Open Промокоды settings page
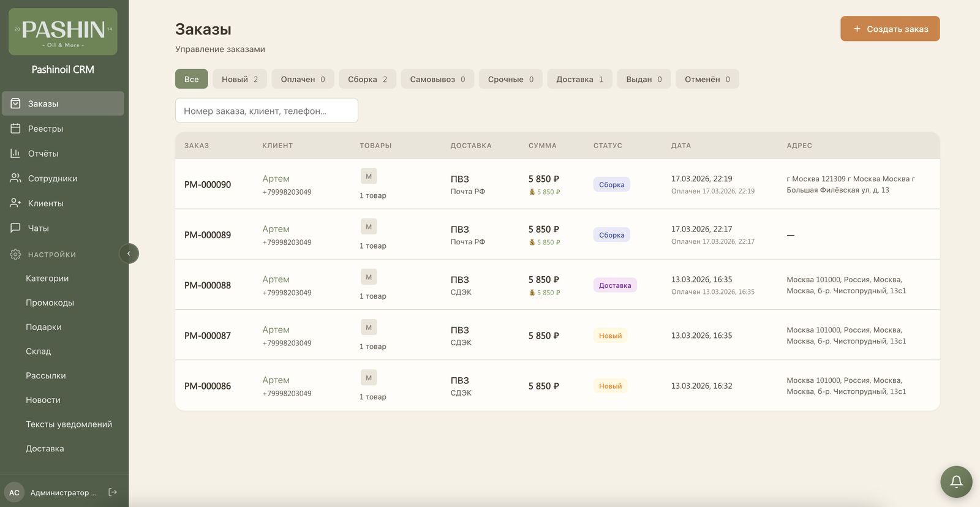 pyautogui.click(x=50, y=302)
